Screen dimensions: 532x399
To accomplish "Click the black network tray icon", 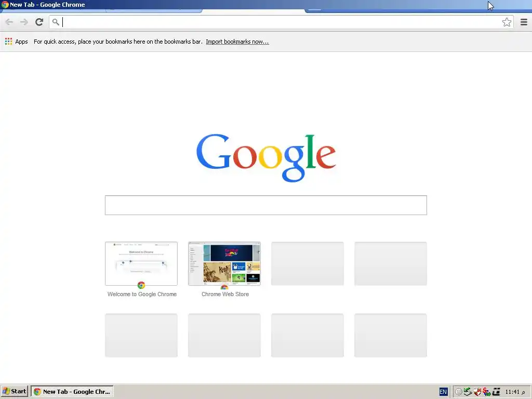I will click(x=496, y=392).
